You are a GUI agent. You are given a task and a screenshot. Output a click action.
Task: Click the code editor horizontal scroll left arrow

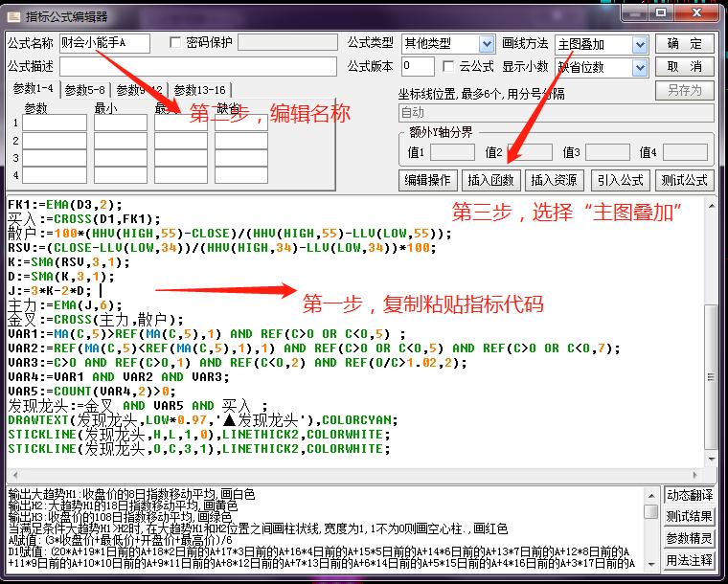(x=15, y=475)
